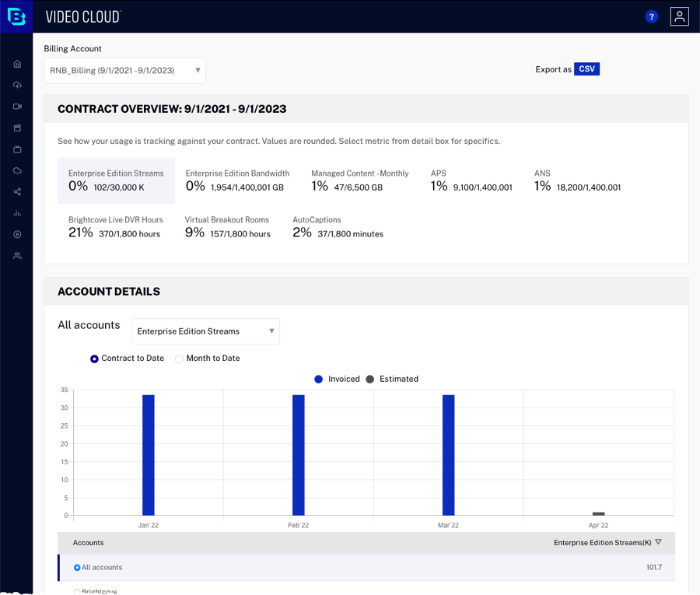Click the Brightcove logo in top-left

pyautogui.click(x=16, y=16)
